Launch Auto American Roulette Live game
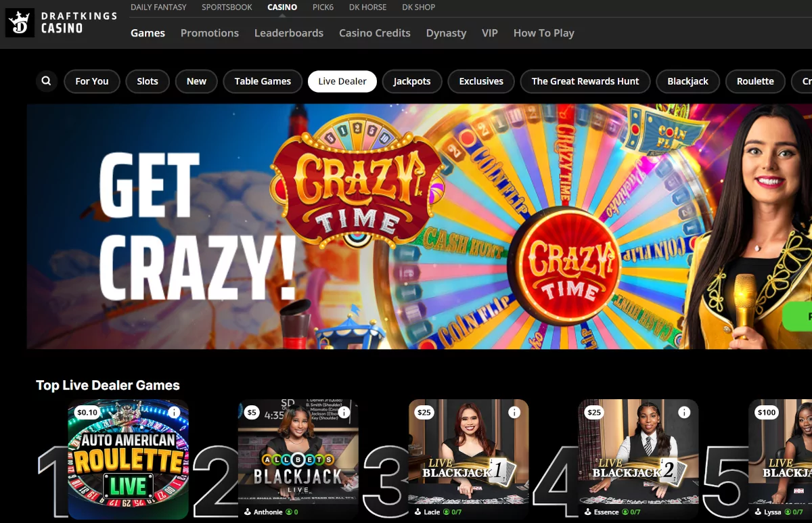The width and height of the screenshot is (812, 523). 129,459
